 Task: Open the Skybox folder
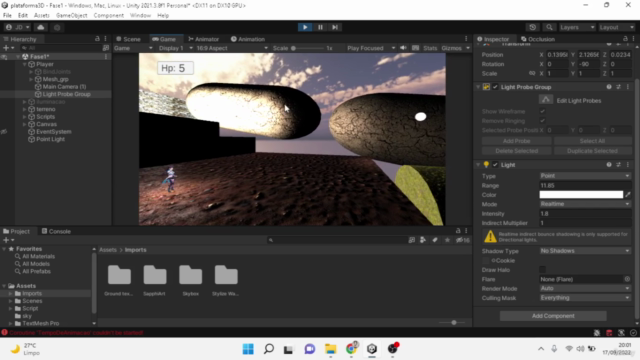[x=191, y=280]
